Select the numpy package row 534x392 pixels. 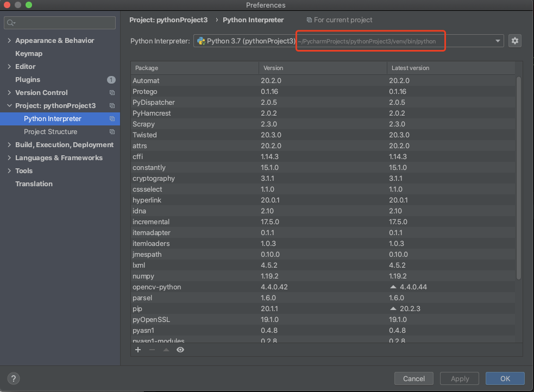[x=323, y=276]
